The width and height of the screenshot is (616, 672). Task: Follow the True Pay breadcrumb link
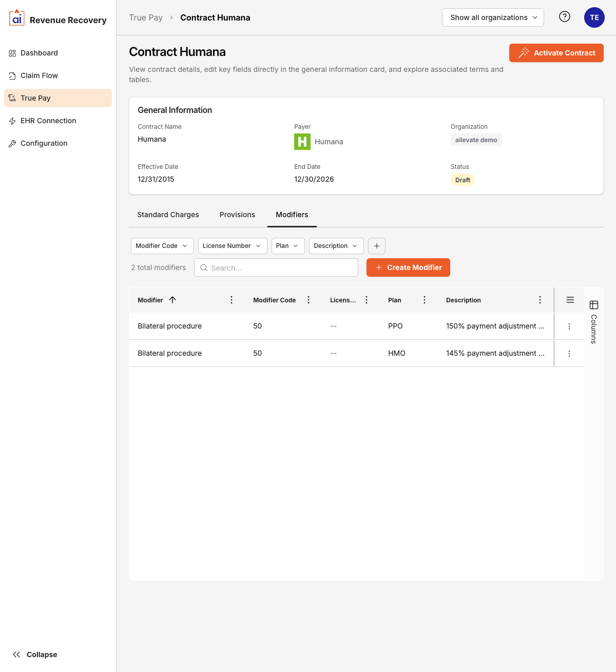[146, 17]
